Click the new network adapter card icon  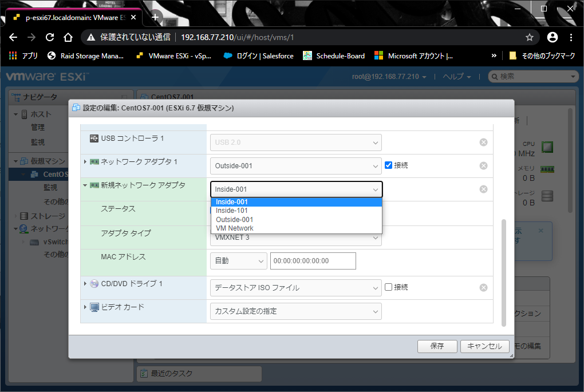pyautogui.click(x=94, y=185)
